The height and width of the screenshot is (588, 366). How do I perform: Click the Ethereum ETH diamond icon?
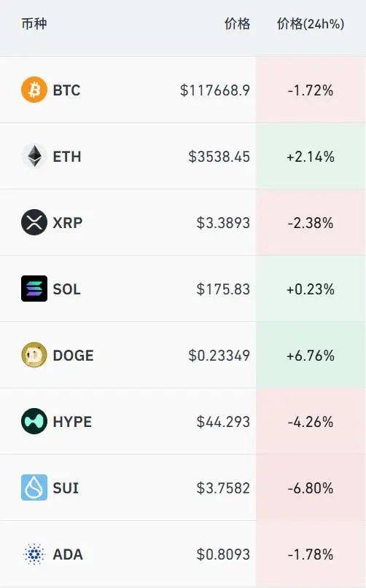coord(34,156)
